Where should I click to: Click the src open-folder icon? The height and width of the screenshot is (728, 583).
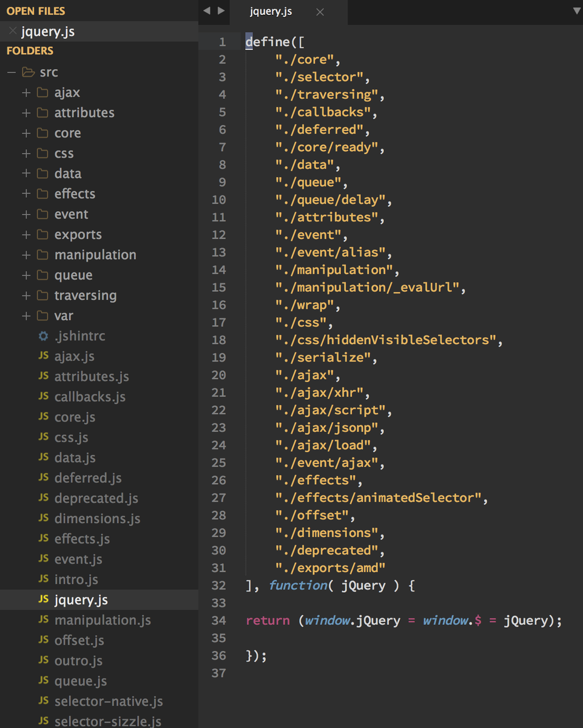pyautogui.click(x=28, y=72)
